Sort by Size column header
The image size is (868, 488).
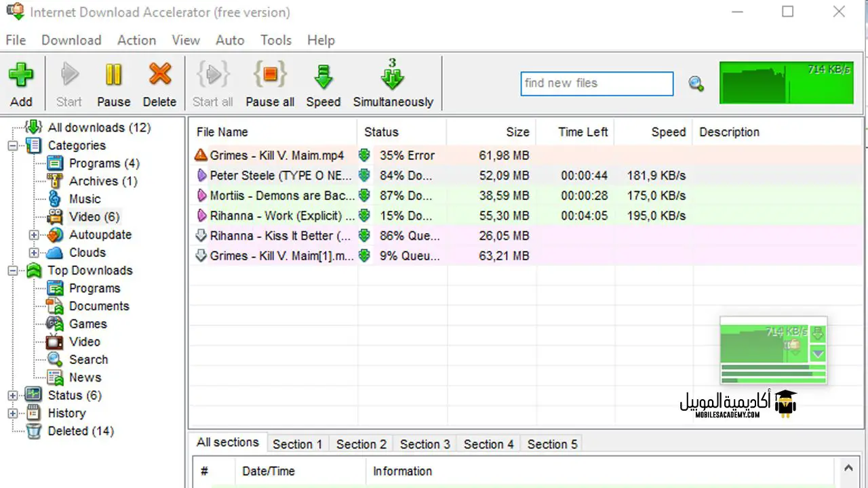pyautogui.click(x=491, y=132)
